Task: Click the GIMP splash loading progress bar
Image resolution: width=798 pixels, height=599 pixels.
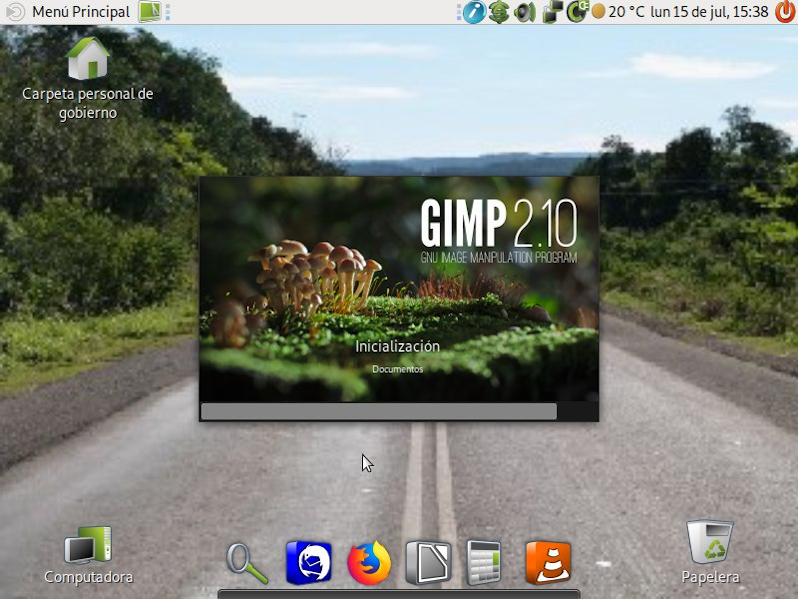Action: click(x=398, y=411)
